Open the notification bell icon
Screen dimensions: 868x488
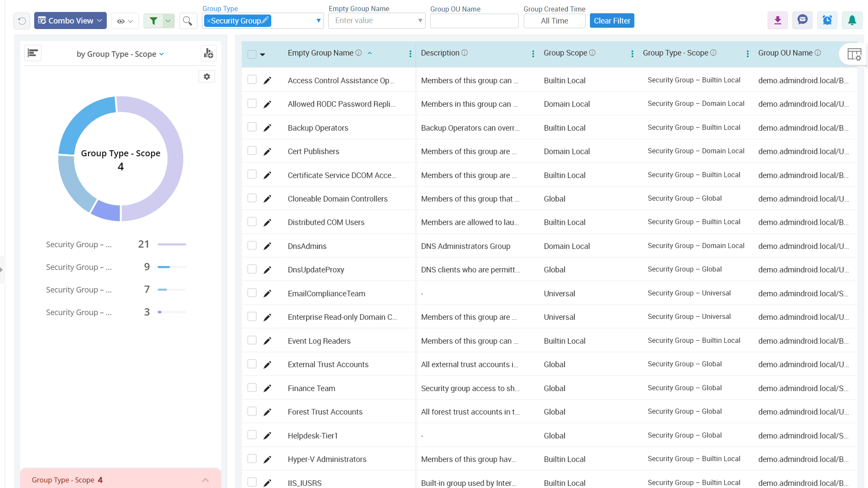click(852, 20)
